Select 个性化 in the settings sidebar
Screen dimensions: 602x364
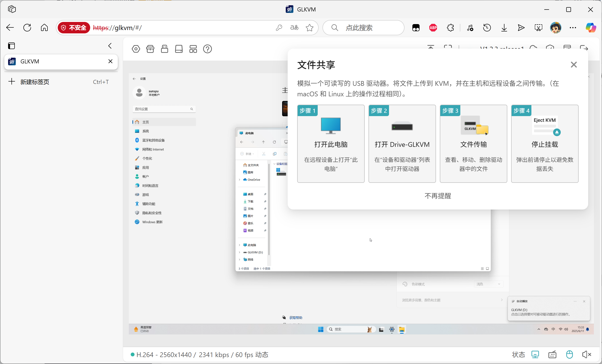tap(147, 159)
